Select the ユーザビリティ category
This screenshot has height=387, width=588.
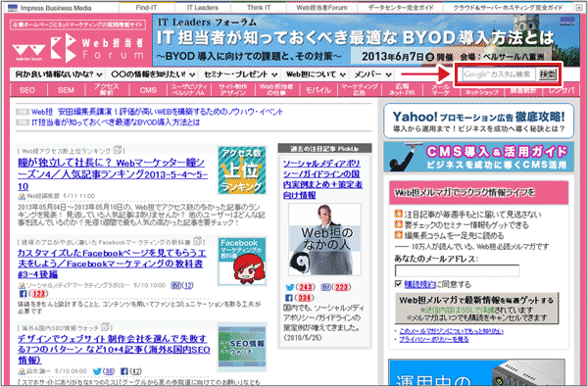tap(189, 89)
